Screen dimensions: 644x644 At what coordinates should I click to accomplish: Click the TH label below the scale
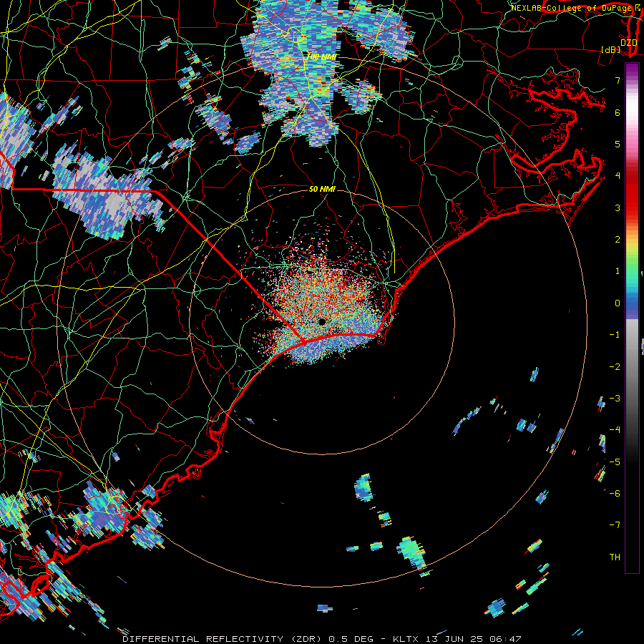click(x=615, y=557)
